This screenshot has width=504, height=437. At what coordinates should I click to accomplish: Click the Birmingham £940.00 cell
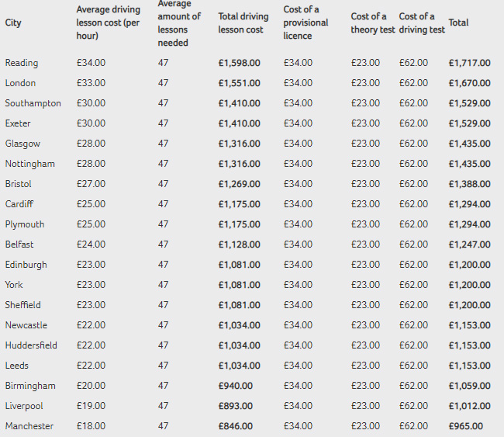pyautogui.click(x=235, y=386)
